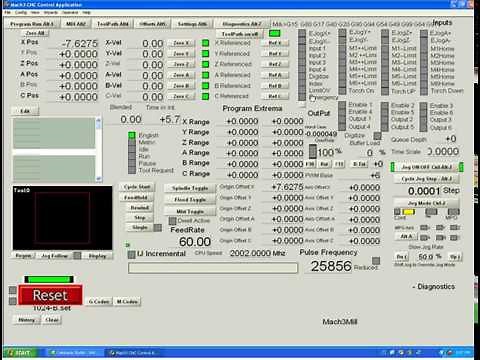Click the green ToolPath status LED
Screen dimensions: 480x360
pos(274,34)
